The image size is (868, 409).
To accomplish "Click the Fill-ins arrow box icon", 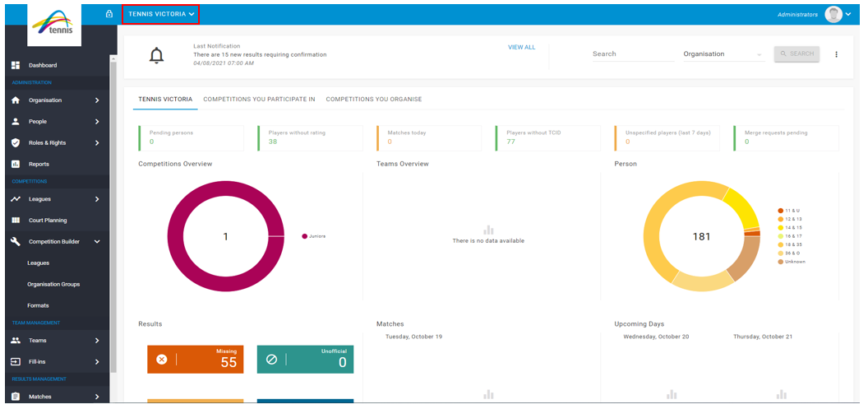I will pyautogui.click(x=16, y=361).
